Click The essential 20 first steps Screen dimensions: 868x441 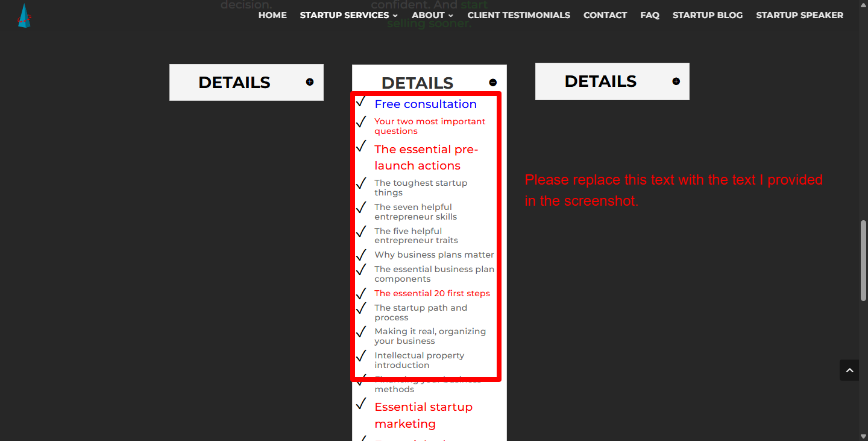tap(432, 293)
